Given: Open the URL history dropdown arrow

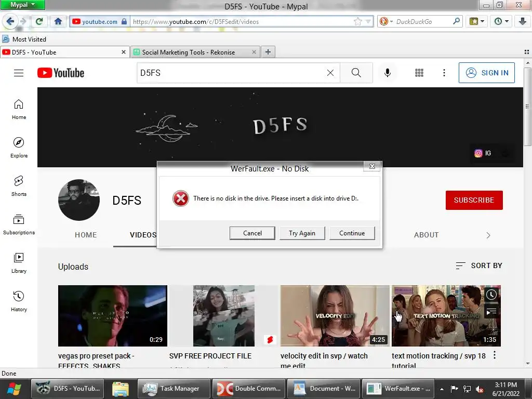Looking at the screenshot, I should [x=368, y=22].
